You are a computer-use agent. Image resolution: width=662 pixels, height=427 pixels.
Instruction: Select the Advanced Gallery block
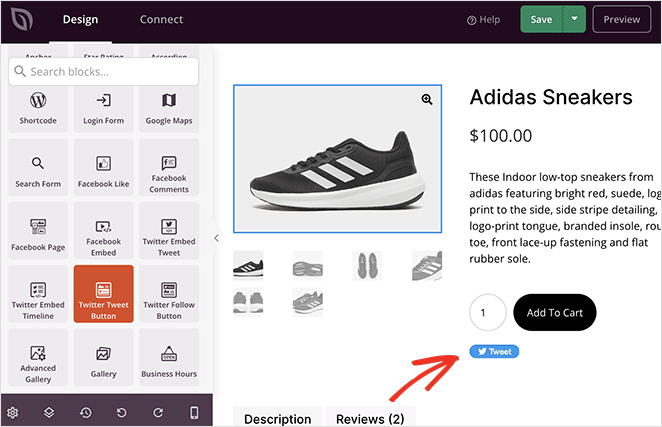click(x=38, y=357)
